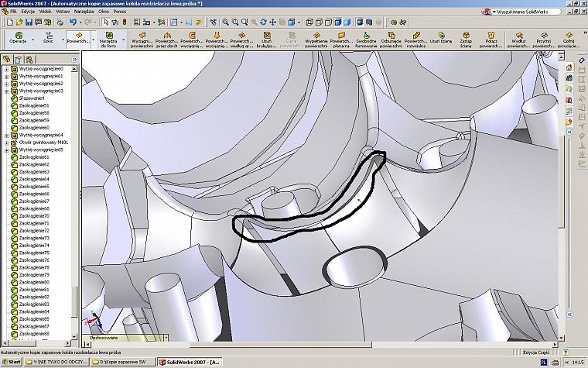Select the Wypełnienie powierzchni tool
This screenshot has width=588, height=368.
pyautogui.click(x=315, y=37)
